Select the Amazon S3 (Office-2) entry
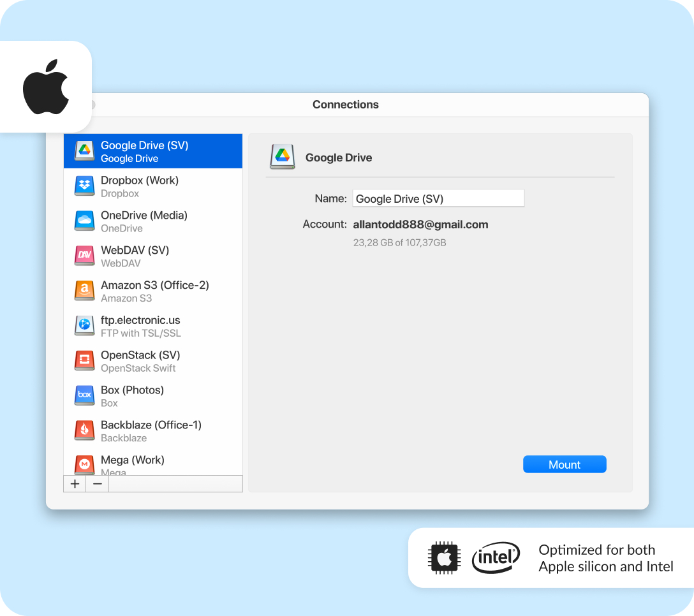 pyautogui.click(x=154, y=285)
